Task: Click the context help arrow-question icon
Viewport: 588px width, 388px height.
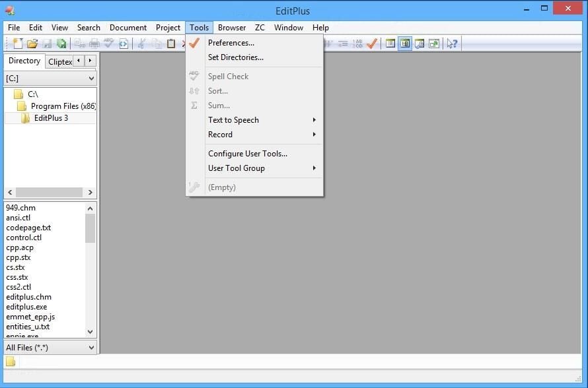Action: click(452, 44)
